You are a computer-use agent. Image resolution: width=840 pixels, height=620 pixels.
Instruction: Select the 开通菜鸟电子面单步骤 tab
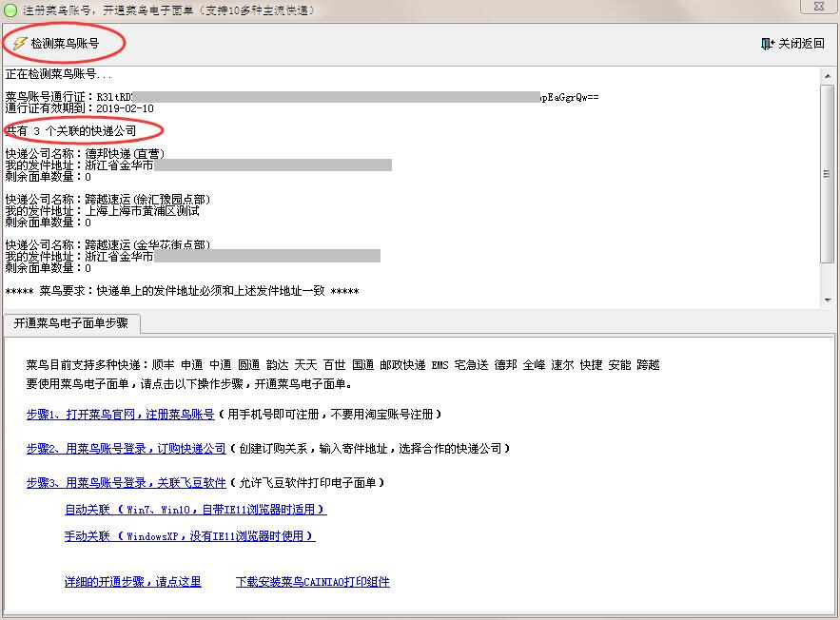point(71,323)
